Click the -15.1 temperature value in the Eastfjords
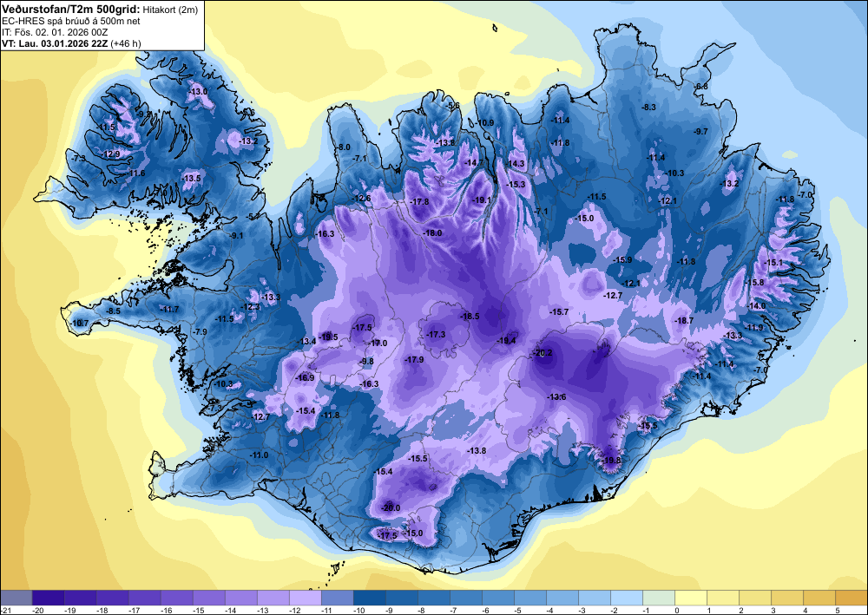868x615 pixels. [x=773, y=263]
